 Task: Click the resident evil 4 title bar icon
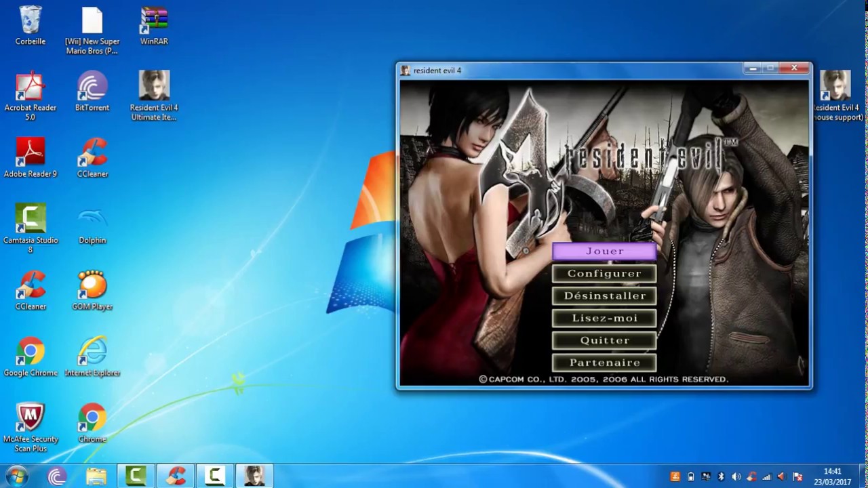coord(406,70)
